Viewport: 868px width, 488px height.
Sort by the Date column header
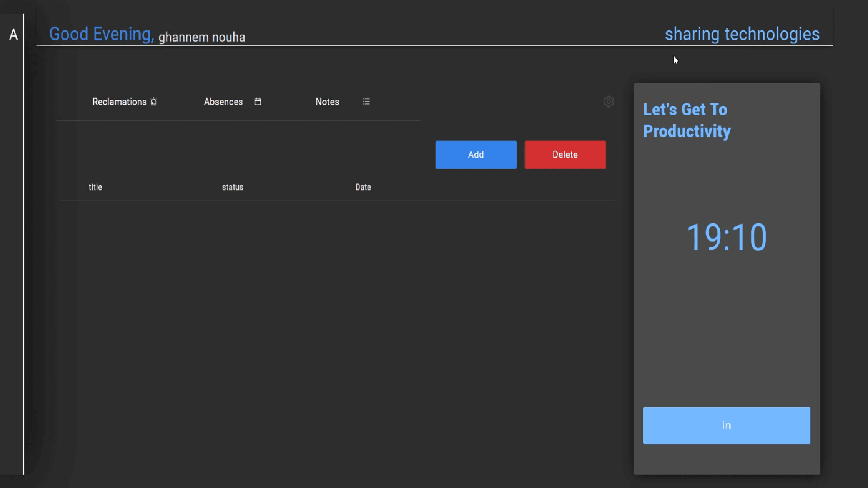(363, 187)
